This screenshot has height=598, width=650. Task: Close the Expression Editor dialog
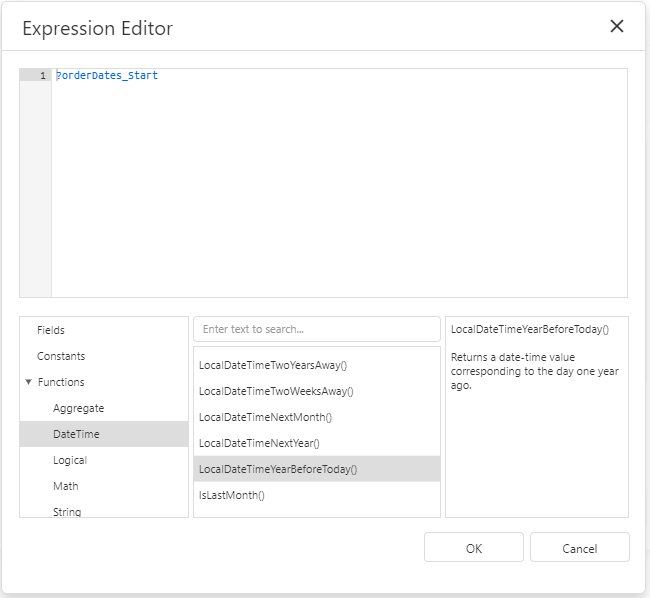[616, 26]
